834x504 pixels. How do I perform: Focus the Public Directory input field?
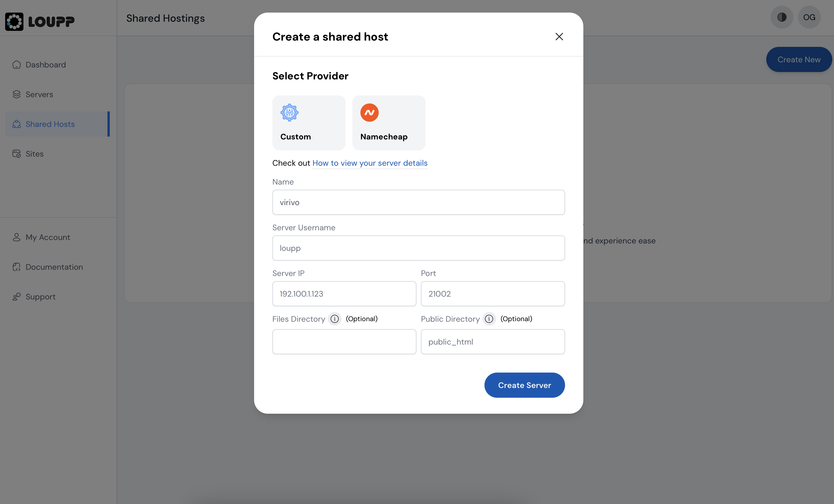(493, 342)
